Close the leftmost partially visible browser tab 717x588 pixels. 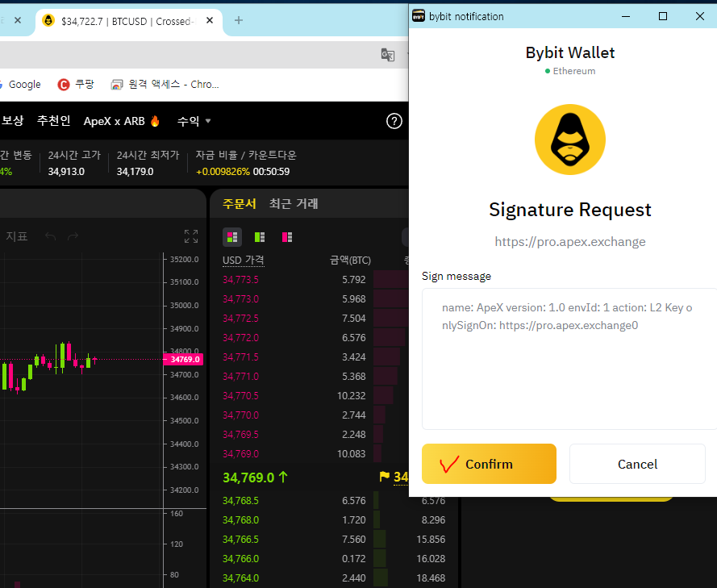(18, 20)
